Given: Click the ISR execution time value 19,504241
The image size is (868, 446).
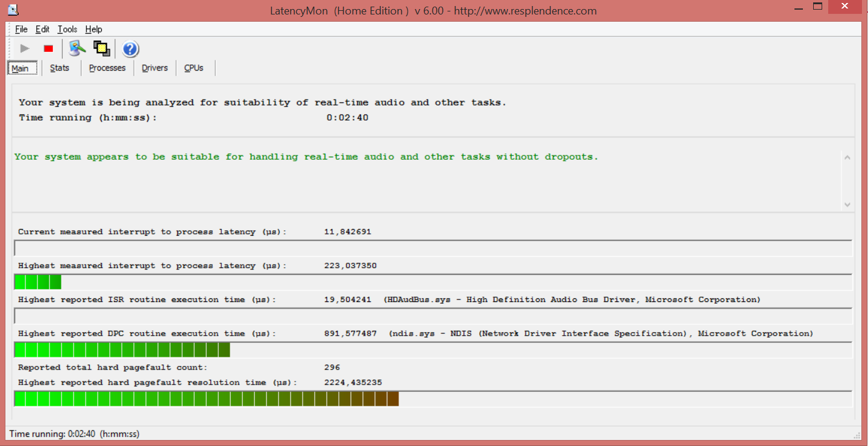Looking at the screenshot, I should (348, 300).
